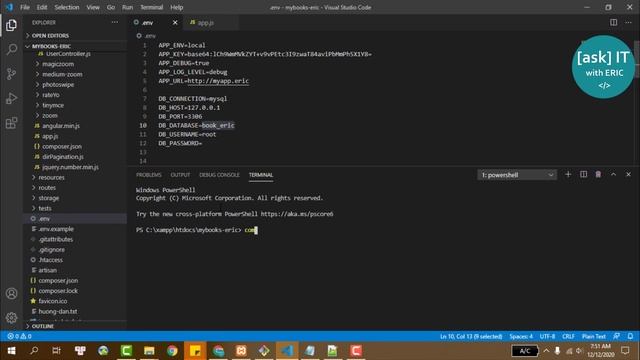Open the View menu

pos(93,7)
